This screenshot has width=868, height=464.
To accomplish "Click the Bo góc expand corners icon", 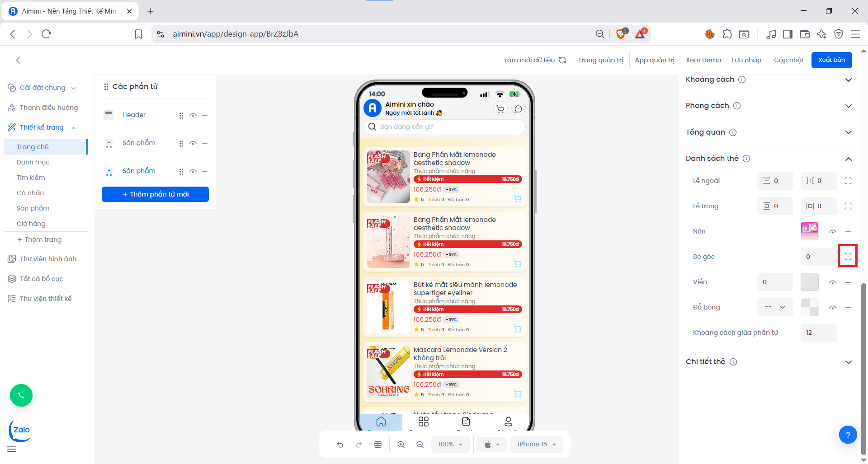I will coord(848,256).
